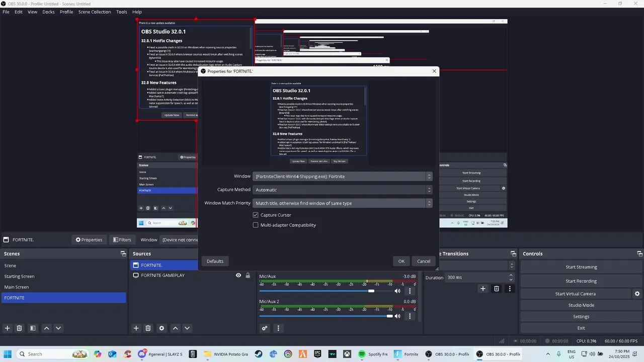
Task: Open the Profile menu
Action: 66,12
